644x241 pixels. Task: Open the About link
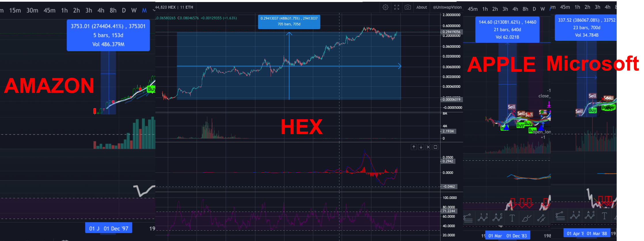(422, 7)
